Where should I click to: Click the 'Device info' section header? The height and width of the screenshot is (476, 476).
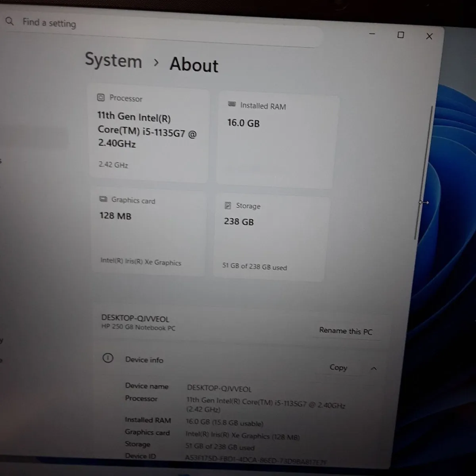coord(144,359)
